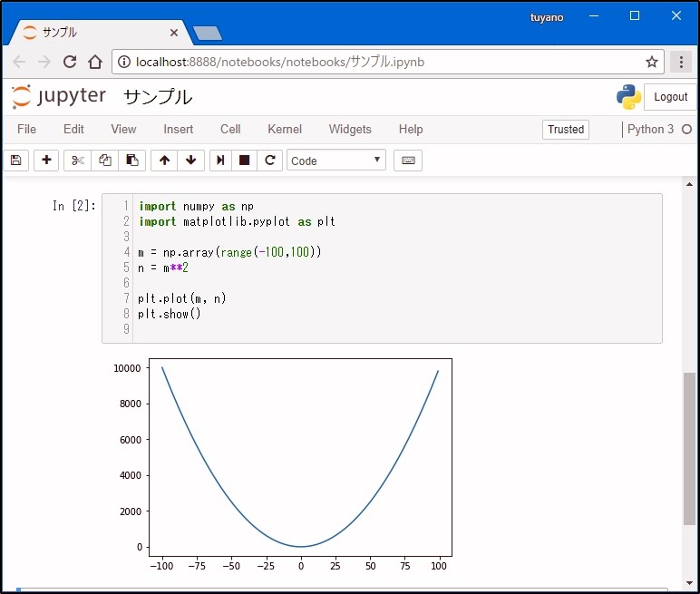700x594 pixels.
Task: Cut selected cells with scissors icon
Action: pos(78,161)
